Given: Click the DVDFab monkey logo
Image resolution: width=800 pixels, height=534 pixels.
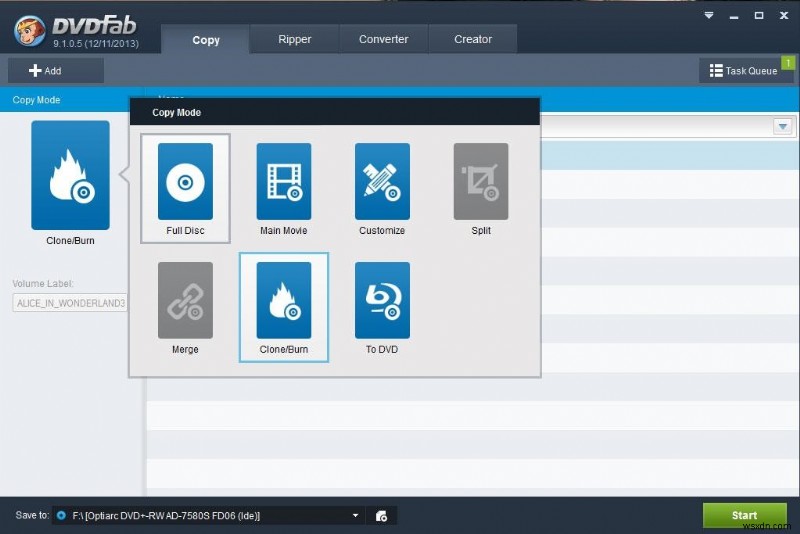Looking at the screenshot, I should pyautogui.click(x=30, y=31).
